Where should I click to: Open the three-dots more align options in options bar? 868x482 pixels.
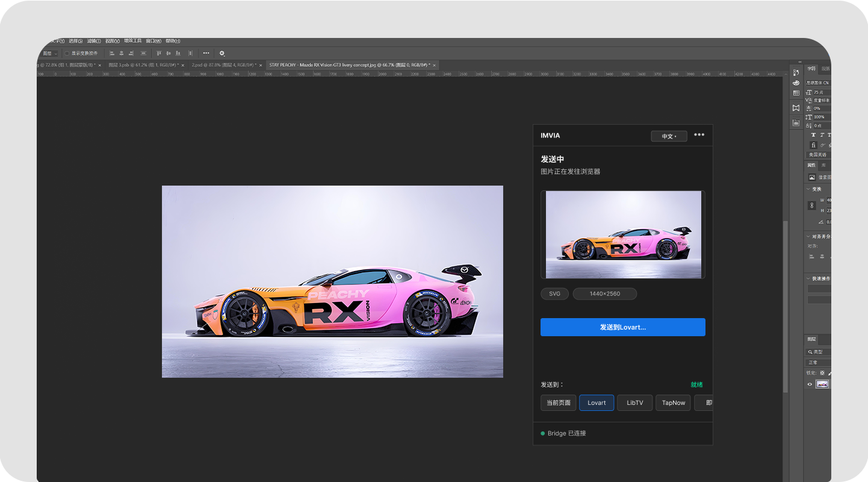pyautogui.click(x=206, y=53)
